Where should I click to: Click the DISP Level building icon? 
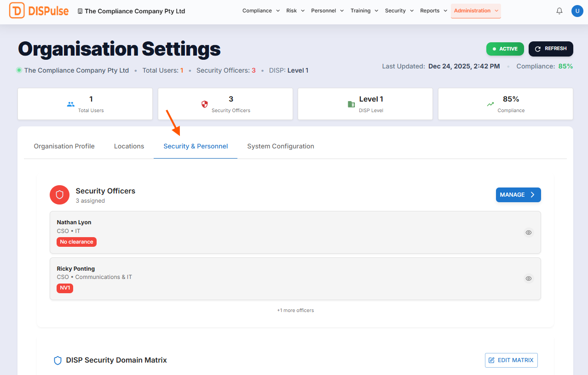(x=351, y=104)
